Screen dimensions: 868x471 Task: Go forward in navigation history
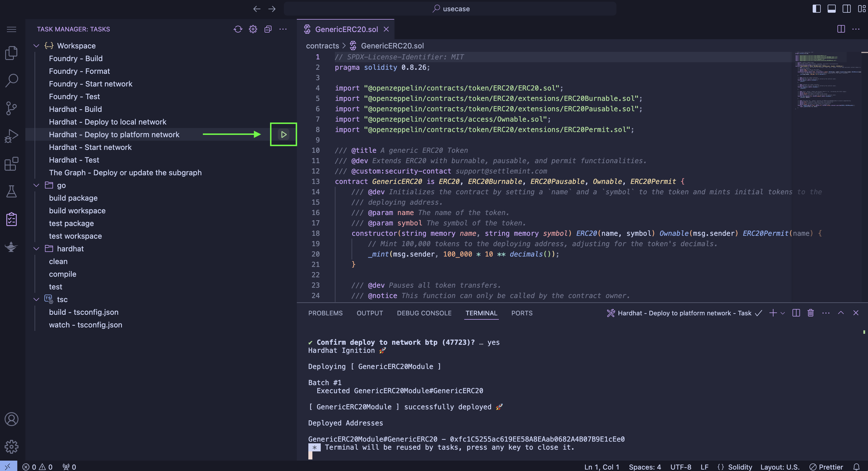click(272, 9)
